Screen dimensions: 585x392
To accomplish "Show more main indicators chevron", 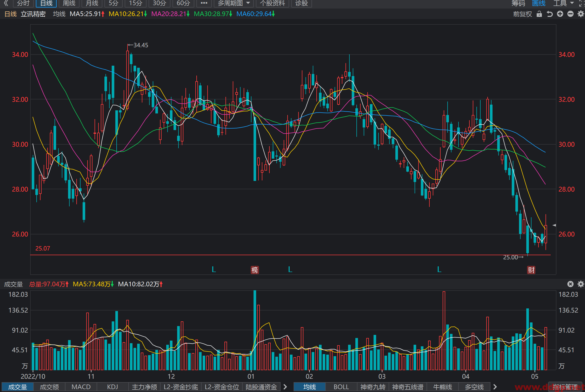I will (495, 387).
